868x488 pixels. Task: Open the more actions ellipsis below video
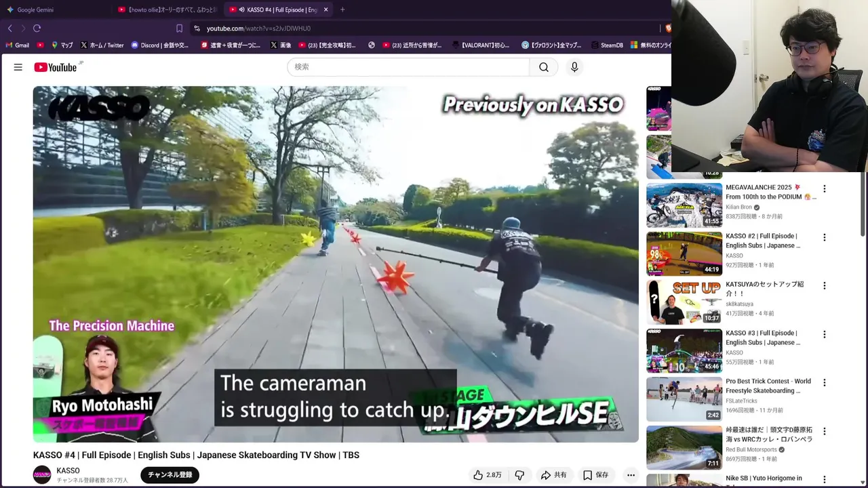click(x=631, y=475)
